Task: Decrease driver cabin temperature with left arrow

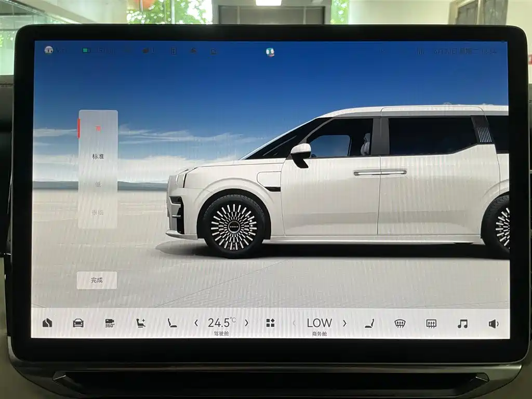Action: coord(196,323)
